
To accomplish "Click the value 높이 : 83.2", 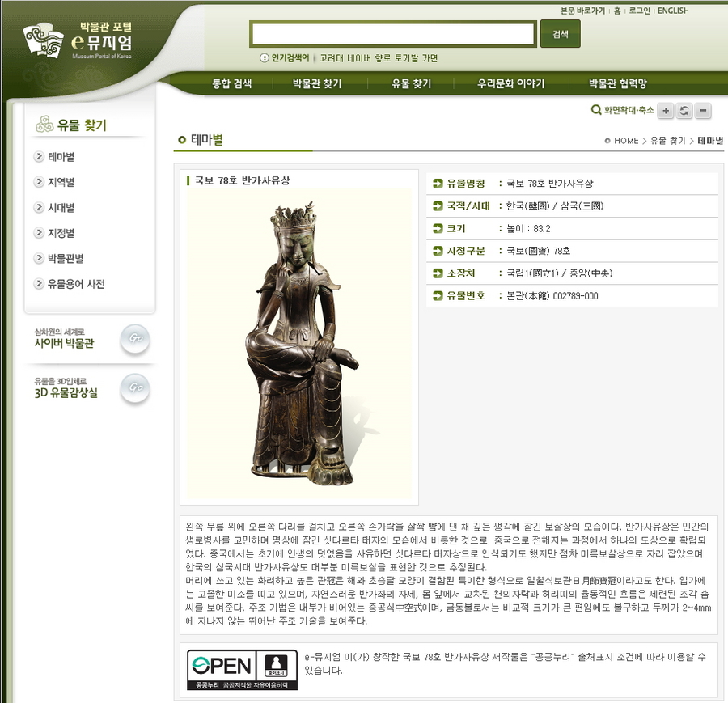I will point(528,228).
